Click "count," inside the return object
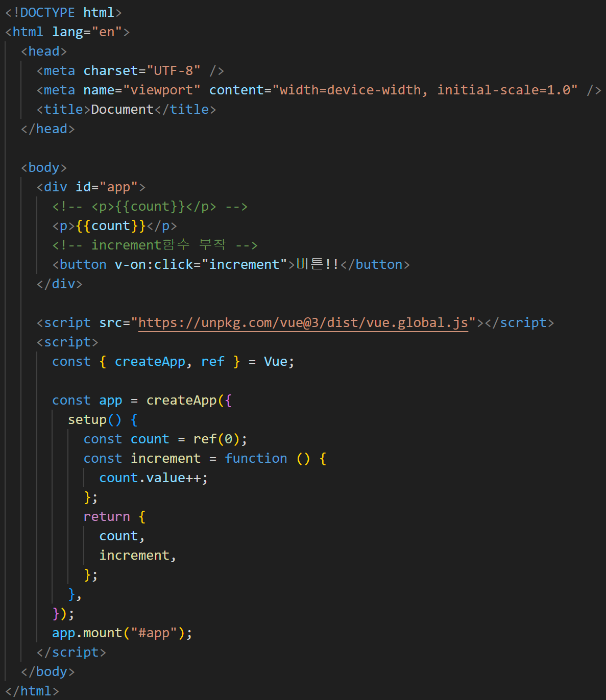This screenshot has height=700, width=606. (x=123, y=536)
